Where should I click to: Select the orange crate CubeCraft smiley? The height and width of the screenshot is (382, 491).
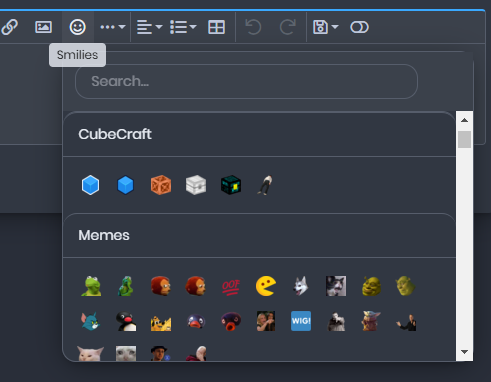[161, 185]
